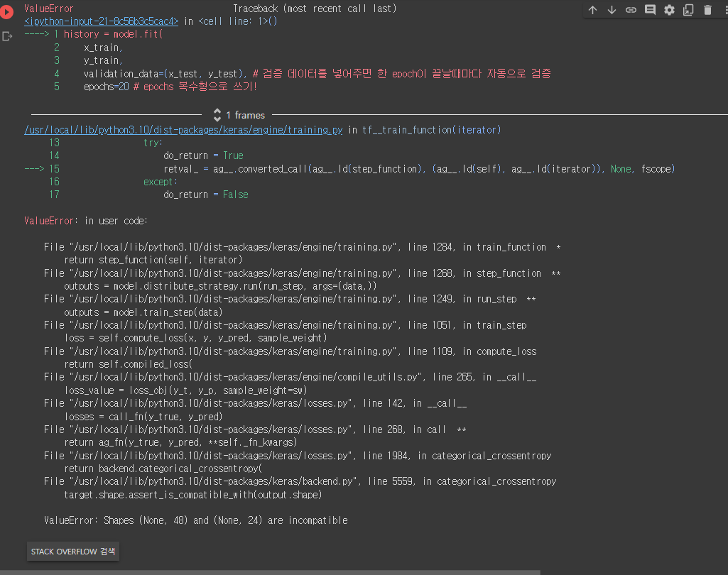Click 'return self.compiled_loss(' line
Screen dimensions: 728x575
128,364
